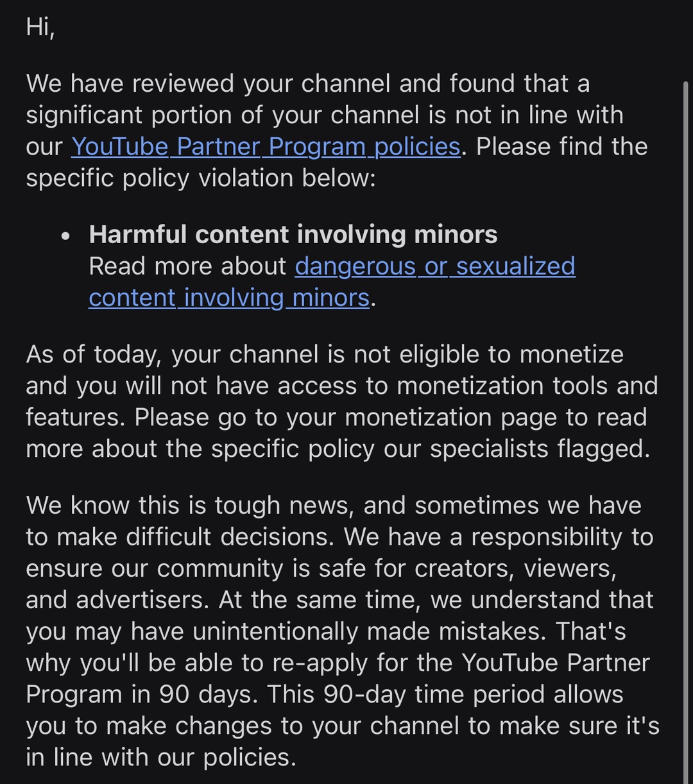Click the phrase "As of today"

click(x=92, y=354)
